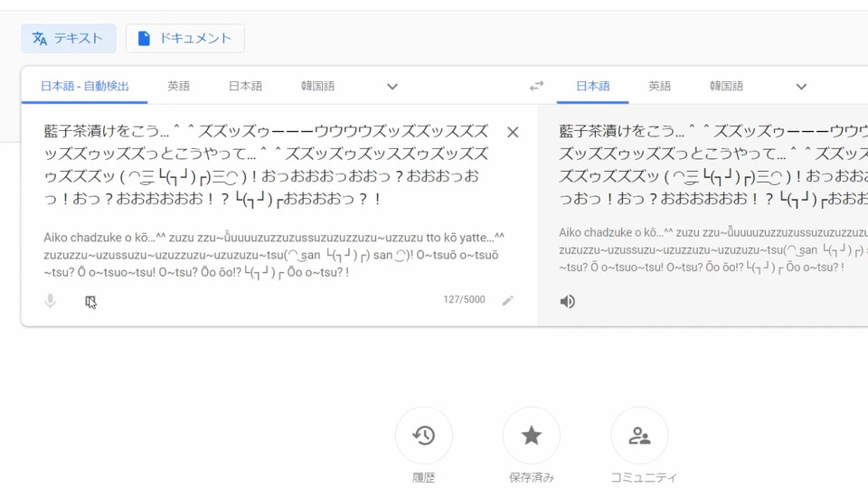Click the 127/5000 character counter
The width and height of the screenshot is (868, 488).
pos(464,299)
